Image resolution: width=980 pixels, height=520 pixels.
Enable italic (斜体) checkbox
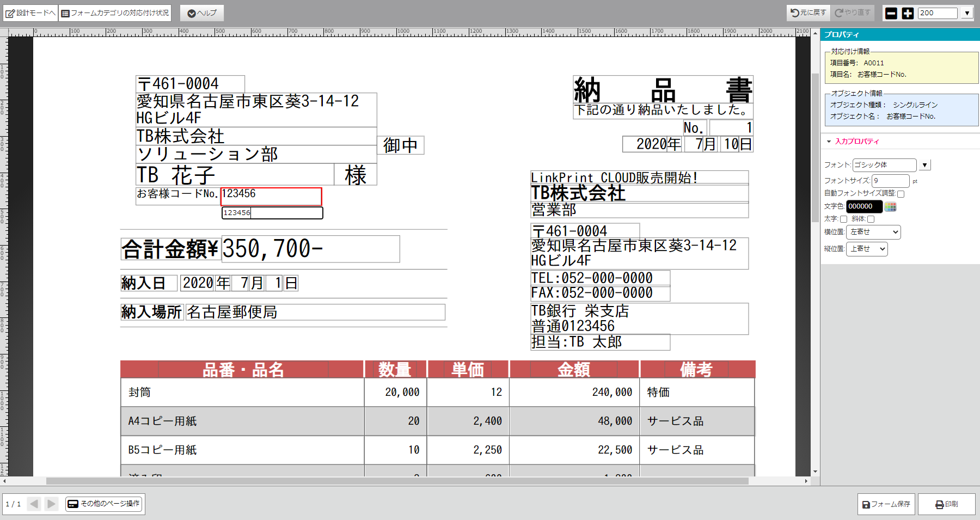point(871,219)
